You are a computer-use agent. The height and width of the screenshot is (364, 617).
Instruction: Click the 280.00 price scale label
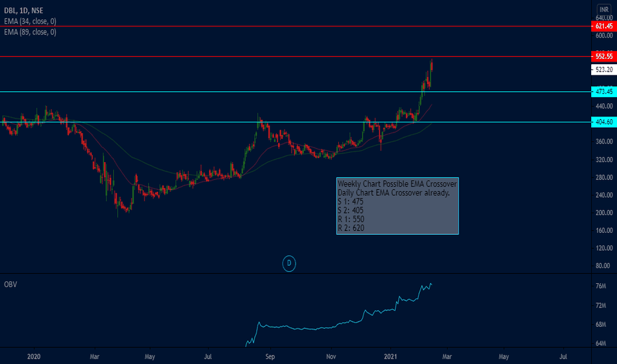[604, 177]
